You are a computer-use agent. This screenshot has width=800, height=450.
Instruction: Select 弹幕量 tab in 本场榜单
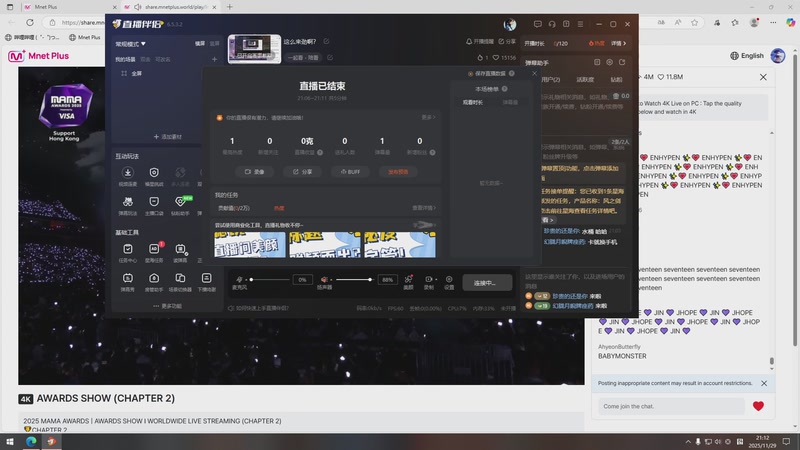click(510, 103)
